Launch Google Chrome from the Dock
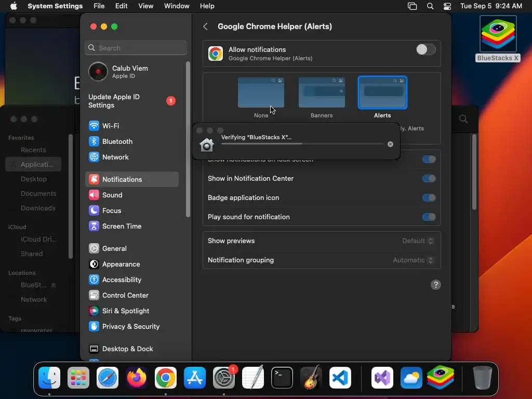The width and height of the screenshot is (532, 399). (166, 378)
